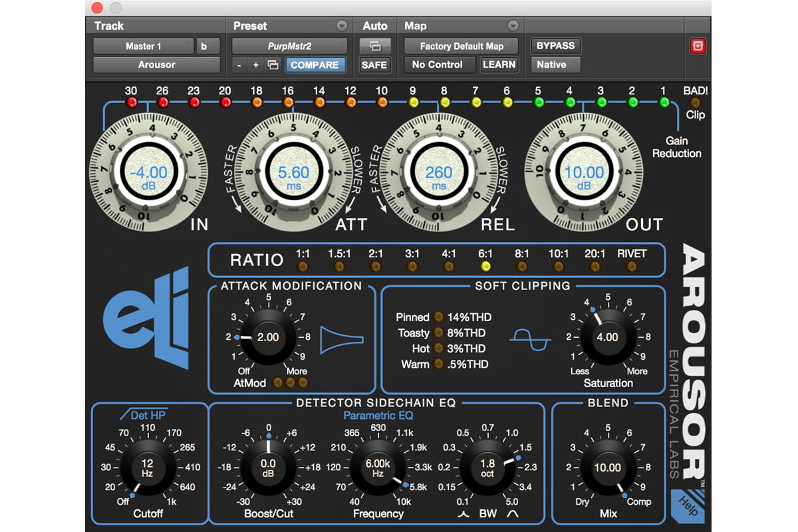The width and height of the screenshot is (798, 532).
Task: Select next preset with plus button
Action: tap(255, 65)
